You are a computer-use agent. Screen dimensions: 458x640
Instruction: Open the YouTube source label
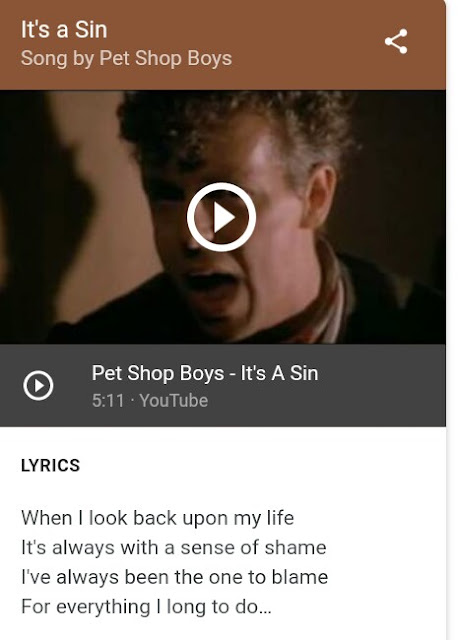click(x=173, y=400)
